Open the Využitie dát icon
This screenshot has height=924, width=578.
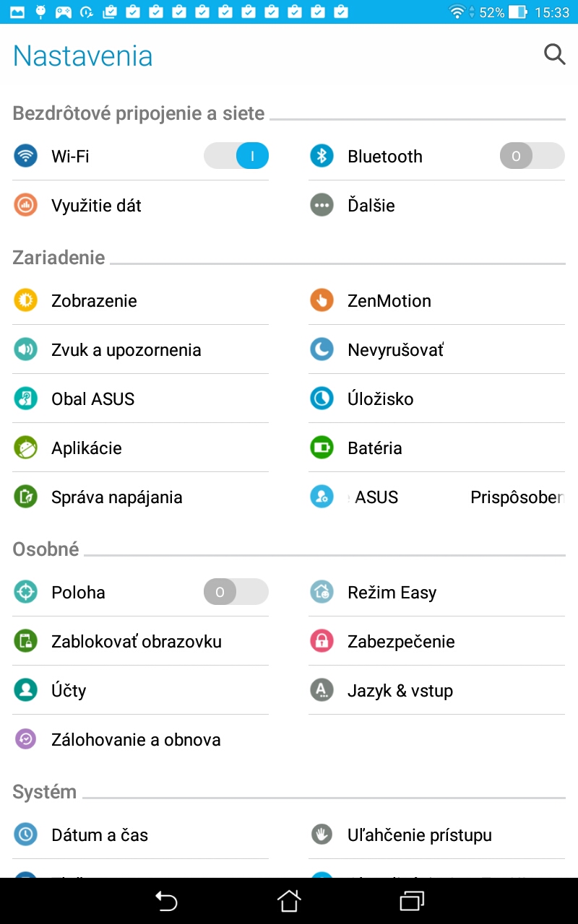pyautogui.click(x=25, y=205)
